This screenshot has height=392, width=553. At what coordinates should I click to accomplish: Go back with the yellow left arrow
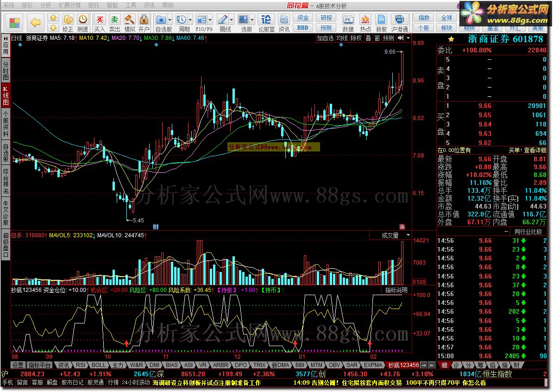coord(35,23)
